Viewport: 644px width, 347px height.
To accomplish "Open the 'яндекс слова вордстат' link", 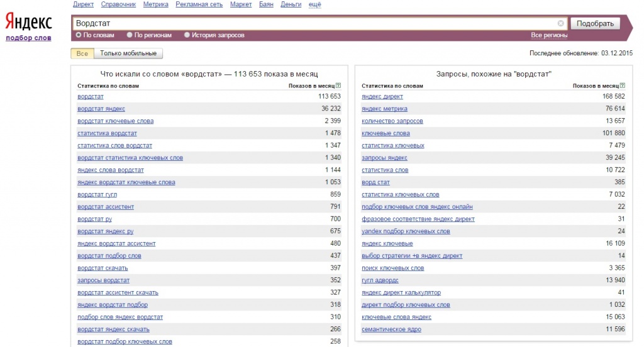I will (111, 170).
